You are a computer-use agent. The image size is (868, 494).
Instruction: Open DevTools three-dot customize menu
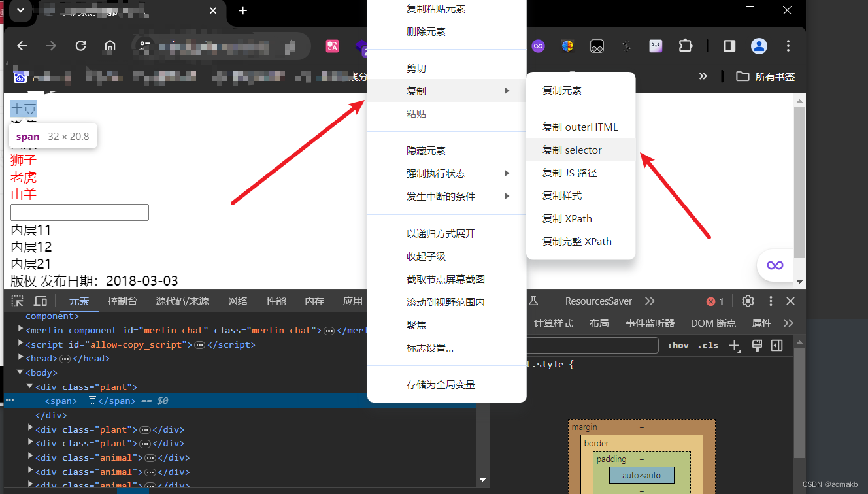(x=771, y=301)
